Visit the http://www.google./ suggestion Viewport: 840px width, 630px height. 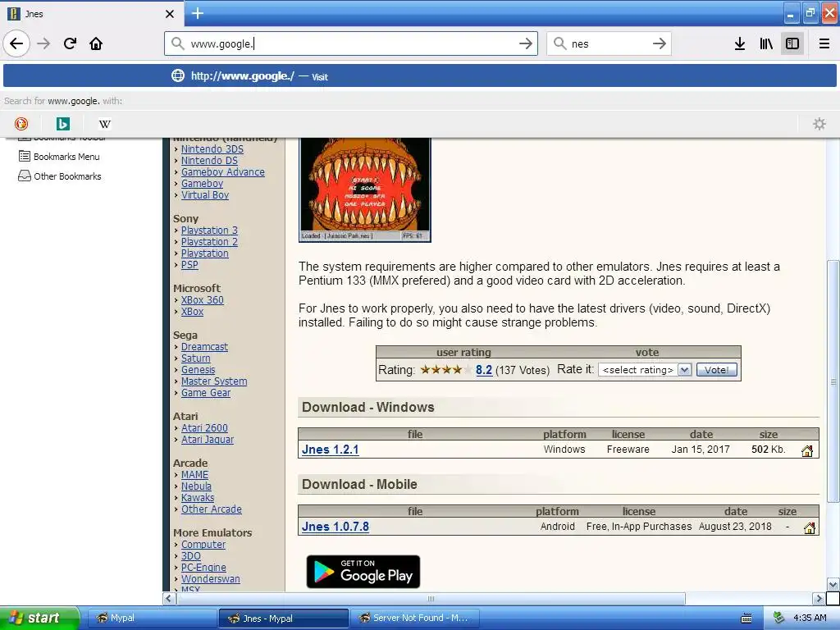point(420,76)
